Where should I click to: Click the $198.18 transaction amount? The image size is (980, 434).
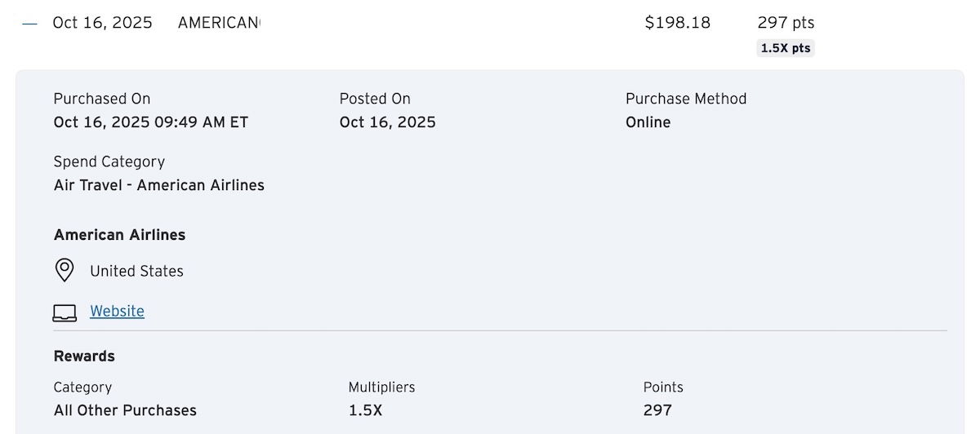click(x=677, y=23)
